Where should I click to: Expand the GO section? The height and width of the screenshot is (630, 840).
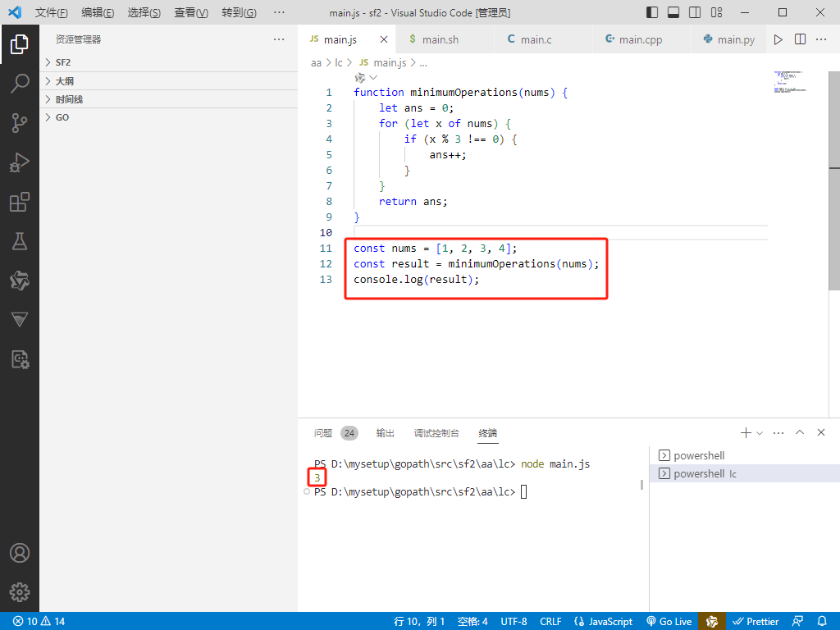coord(168,117)
